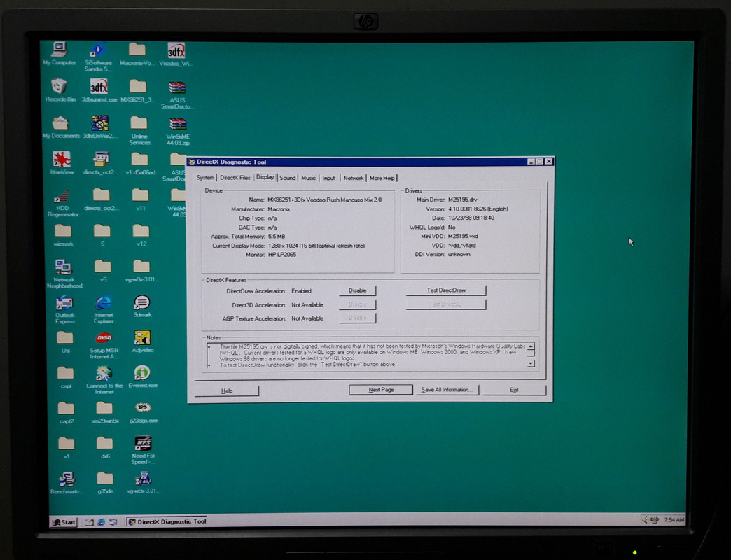Select the Benchmark desktop shortcut
Image resolution: width=731 pixels, height=560 pixels.
(x=67, y=483)
